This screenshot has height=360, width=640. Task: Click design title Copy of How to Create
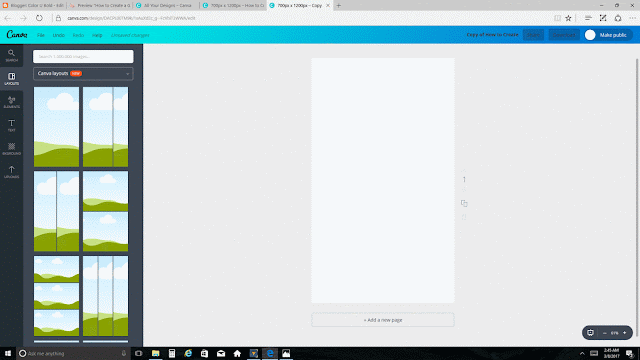(492, 35)
